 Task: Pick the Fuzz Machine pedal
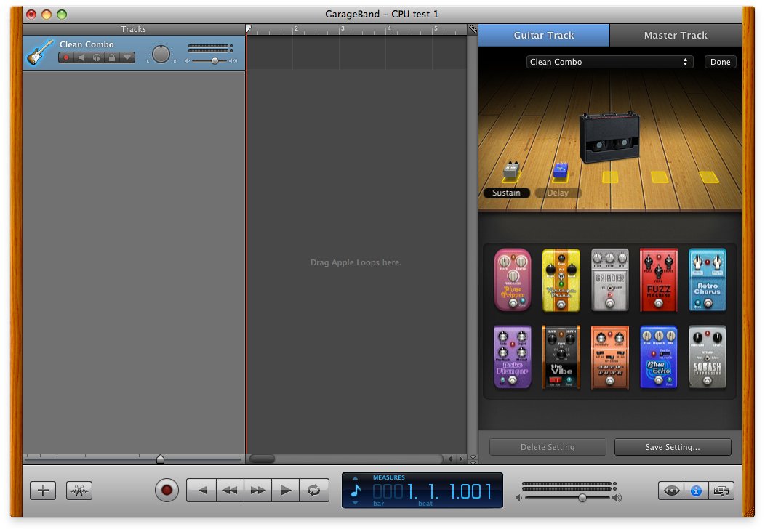click(659, 280)
